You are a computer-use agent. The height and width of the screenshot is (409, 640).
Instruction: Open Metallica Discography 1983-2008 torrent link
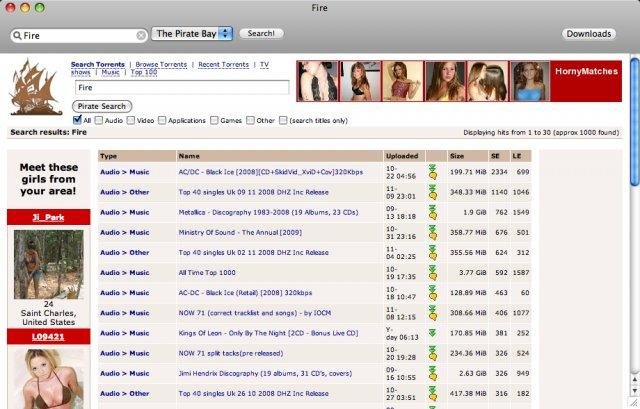[268, 212]
